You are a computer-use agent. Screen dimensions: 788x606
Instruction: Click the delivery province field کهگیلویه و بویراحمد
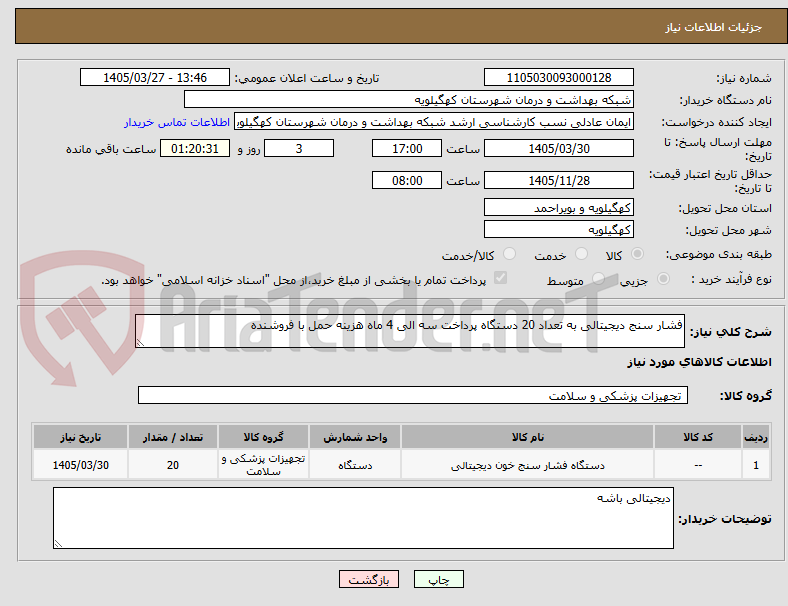(x=559, y=208)
